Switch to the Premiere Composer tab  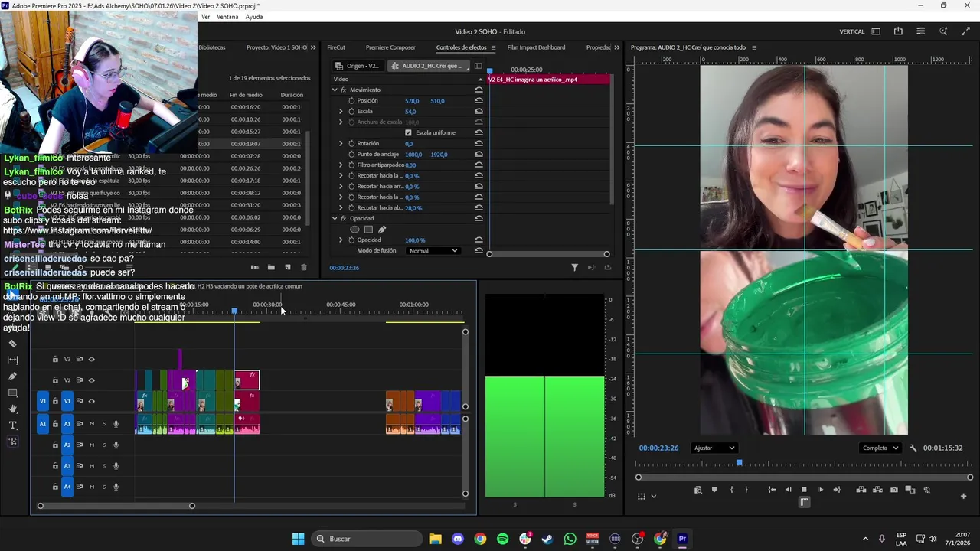click(x=390, y=47)
